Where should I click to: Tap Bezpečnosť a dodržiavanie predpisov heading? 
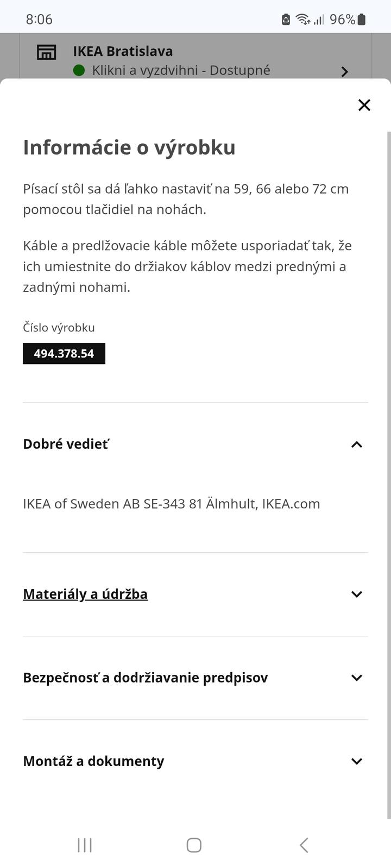coord(146,678)
